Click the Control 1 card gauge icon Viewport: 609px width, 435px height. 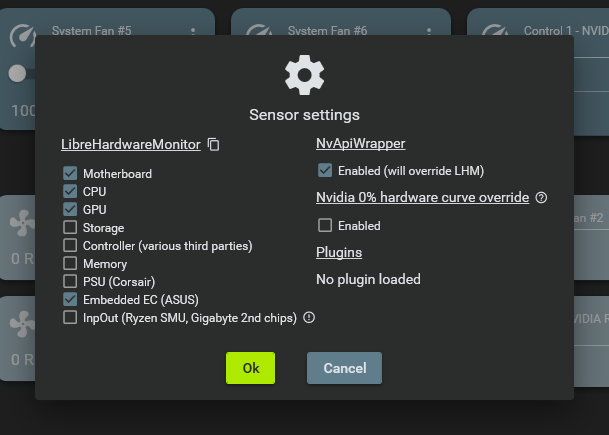tap(495, 33)
